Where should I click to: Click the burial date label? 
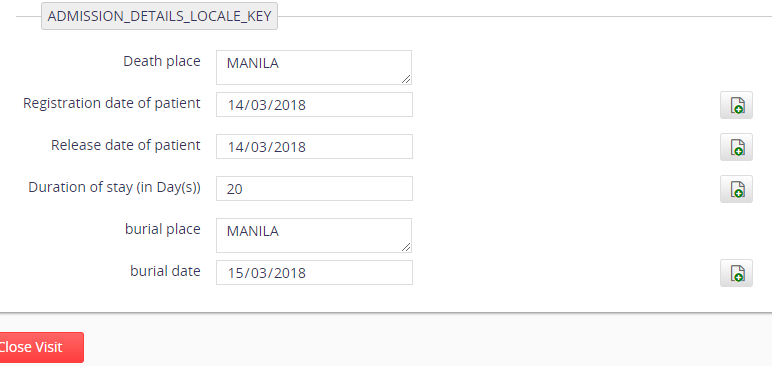[x=165, y=271]
